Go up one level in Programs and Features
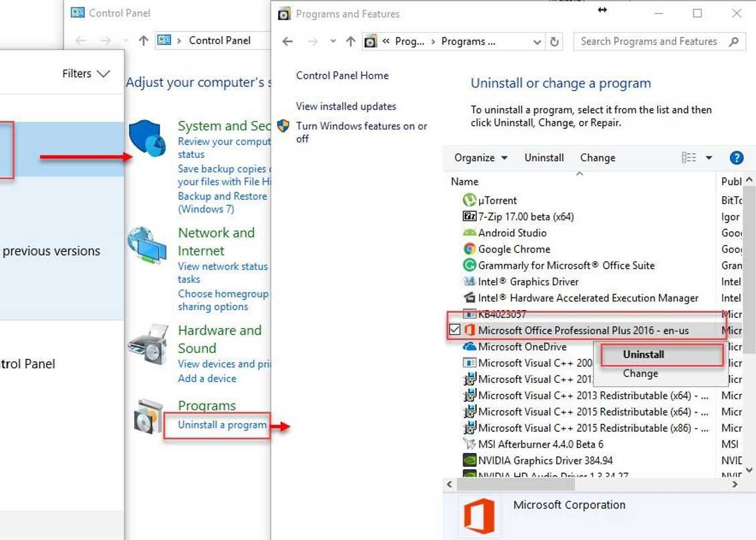The width and height of the screenshot is (756, 540). (350, 42)
